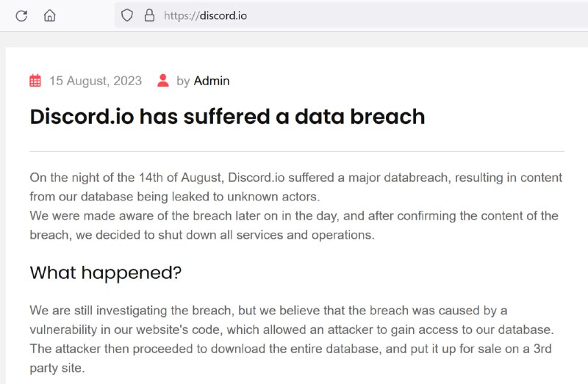Select the 'What happened?' heading

click(105, 272)
